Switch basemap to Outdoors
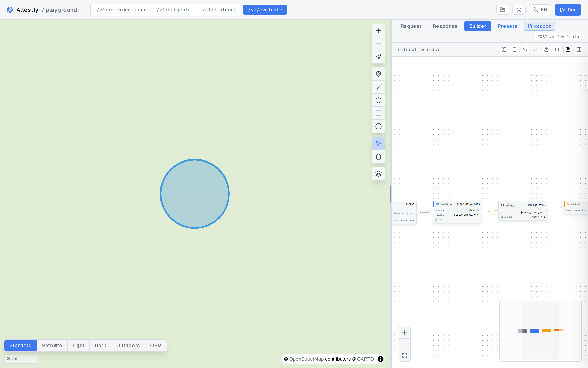The height and width of the screenshot is (368, 588). [x=128, y=345]
